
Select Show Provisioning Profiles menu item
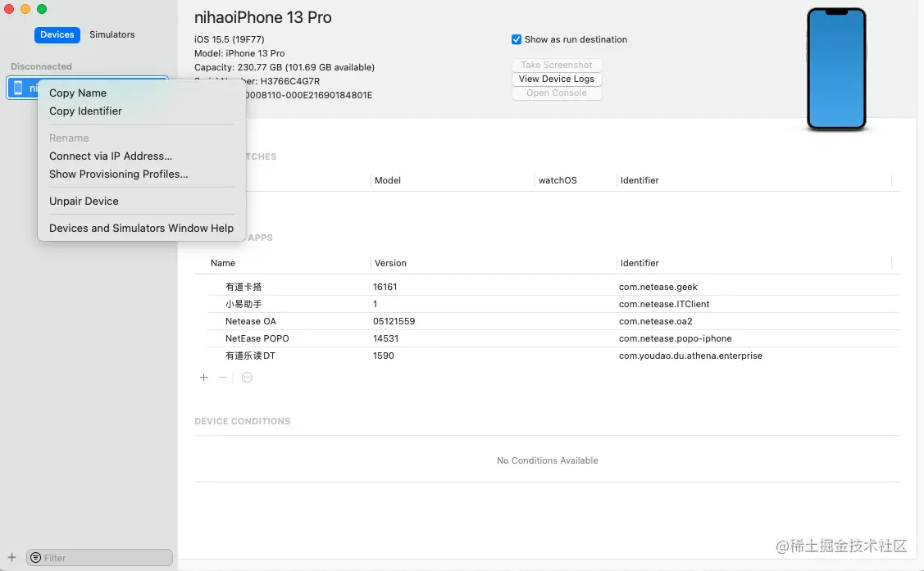118,174
